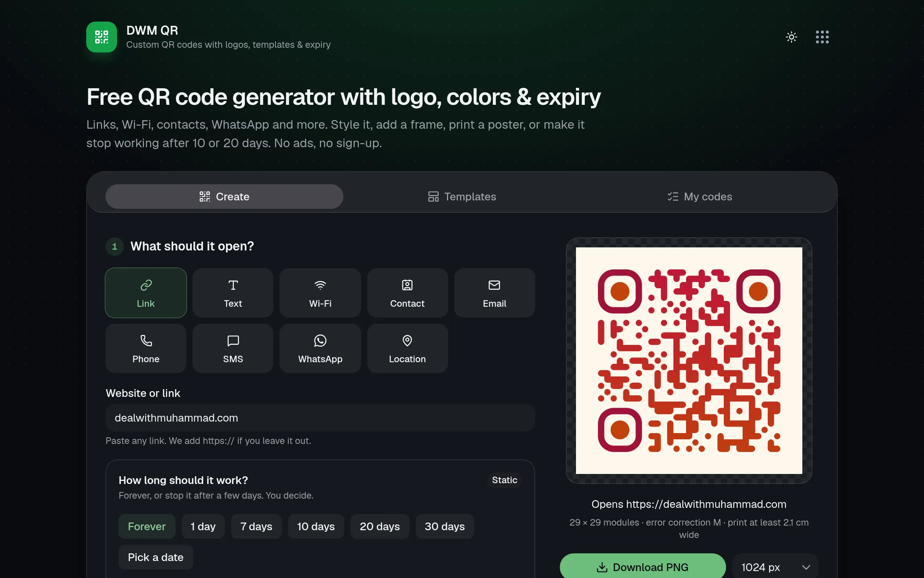Set expiry to 20 days
The width and height of the screenshot is (924, 578).
pos(380,526)
